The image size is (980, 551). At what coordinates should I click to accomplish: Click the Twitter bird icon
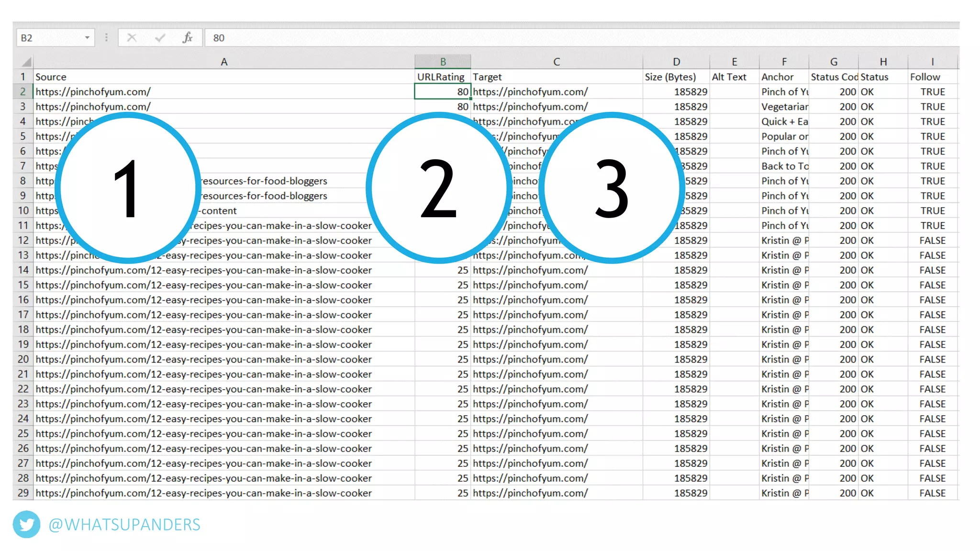pyautogui.click(x=26, y=525)
